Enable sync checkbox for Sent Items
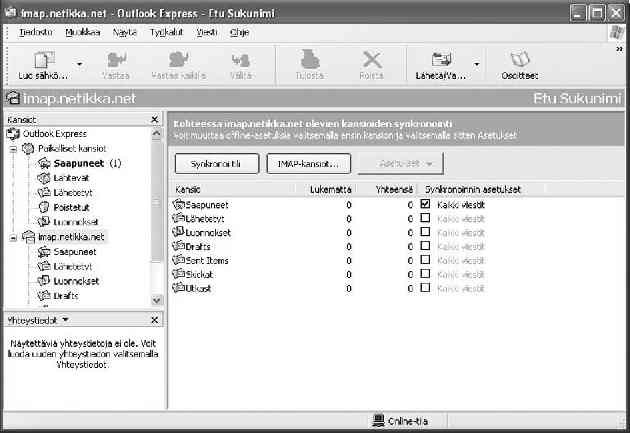Screen dimensions: 630x433 pyautogui.click(x=425, y=260)
